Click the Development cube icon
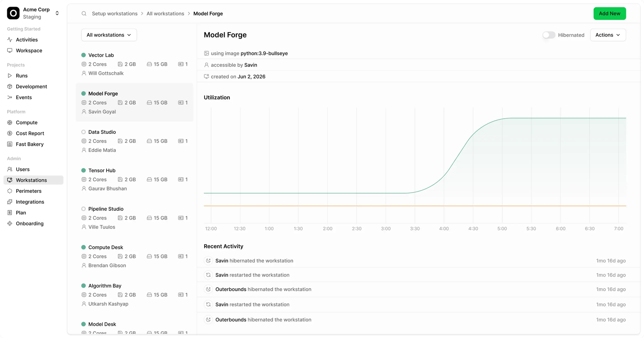This screenshot has height=338, width=644. coord(10,87)
